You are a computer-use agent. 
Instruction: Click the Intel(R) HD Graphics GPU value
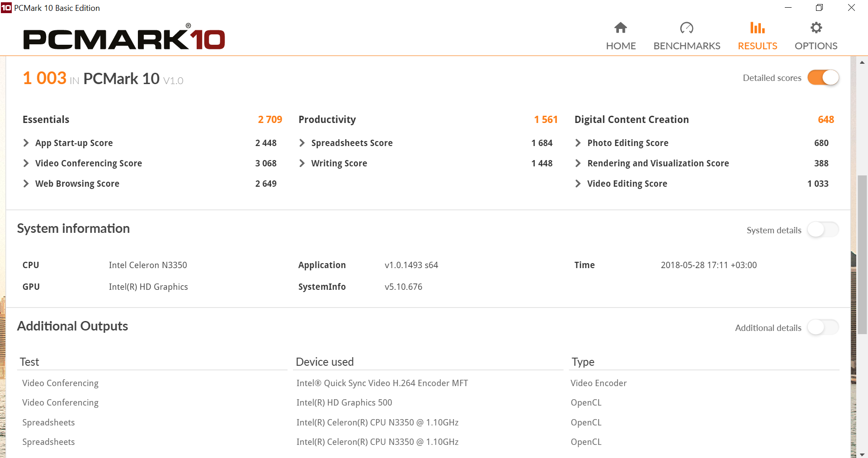[x=148, y=287]
